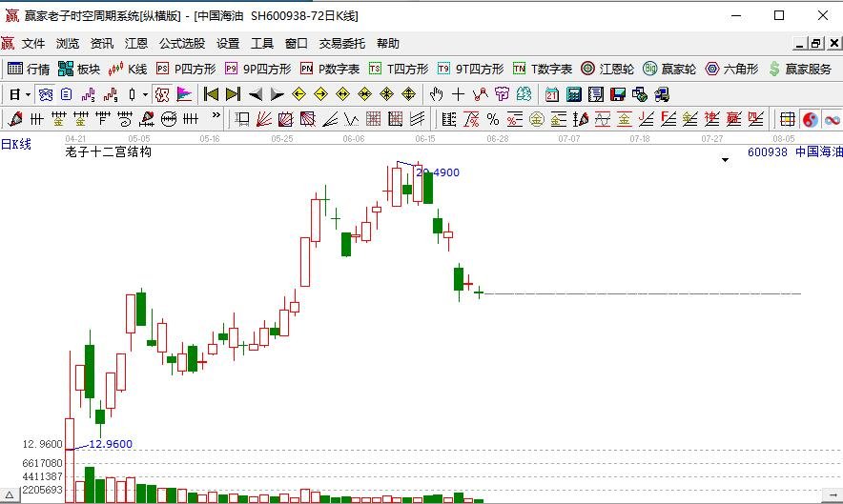Open the calendar date icon

551,95
